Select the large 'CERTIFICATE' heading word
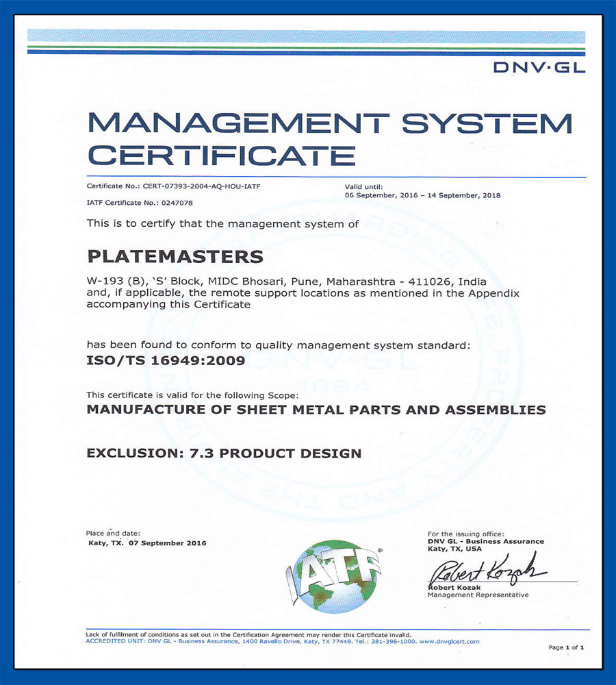The height and width of the screenshot is (685, 616). tap(222, 155)
